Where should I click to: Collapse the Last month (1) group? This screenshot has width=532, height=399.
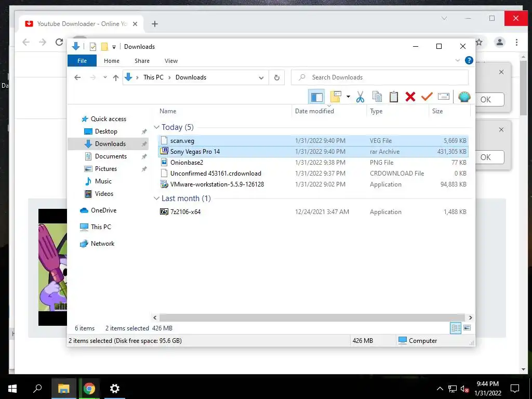pos(156,198)
